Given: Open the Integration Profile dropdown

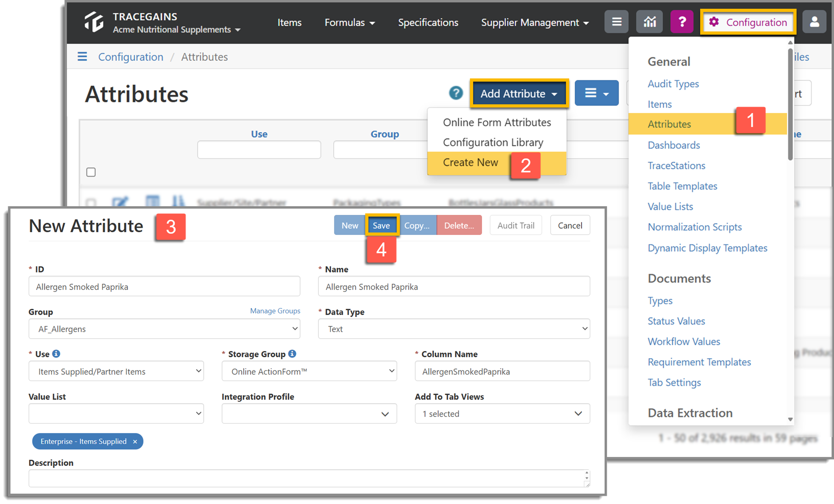Looking at the screenshot, I should tap(309, 414).
